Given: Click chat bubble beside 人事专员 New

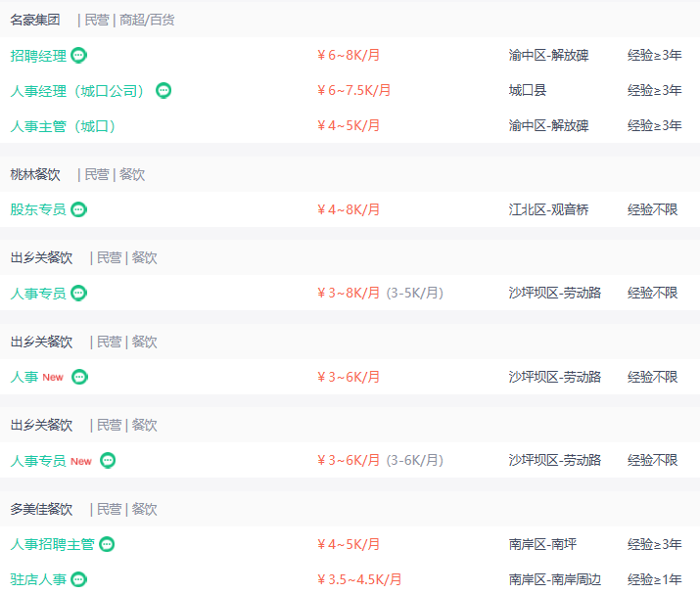Looking at the screenshot, I should [x=108, y=461].
